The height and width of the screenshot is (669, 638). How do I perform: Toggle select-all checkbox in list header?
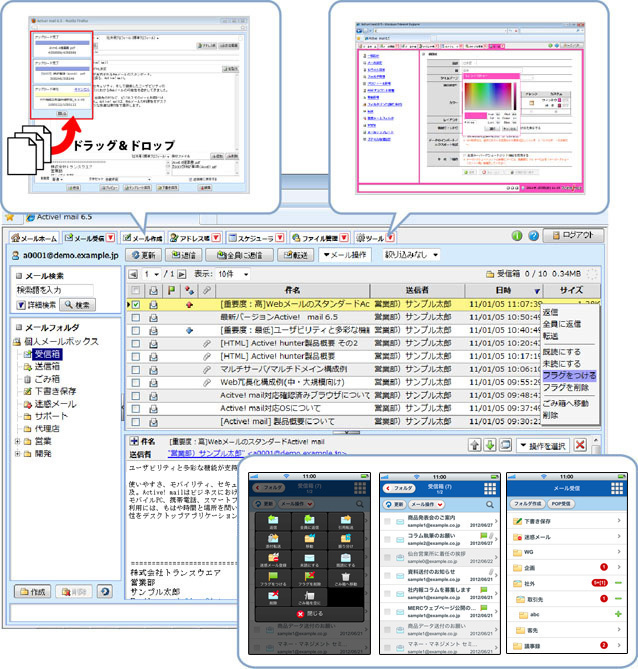(x=135, y=291)
